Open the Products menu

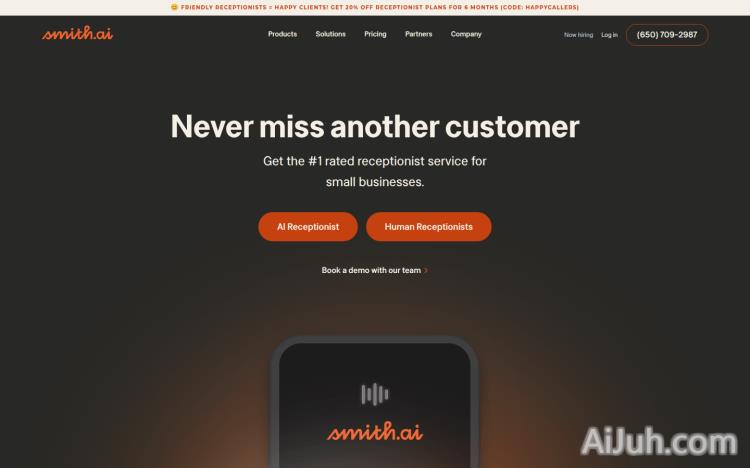pyautogui.click(x=282, y=34)
